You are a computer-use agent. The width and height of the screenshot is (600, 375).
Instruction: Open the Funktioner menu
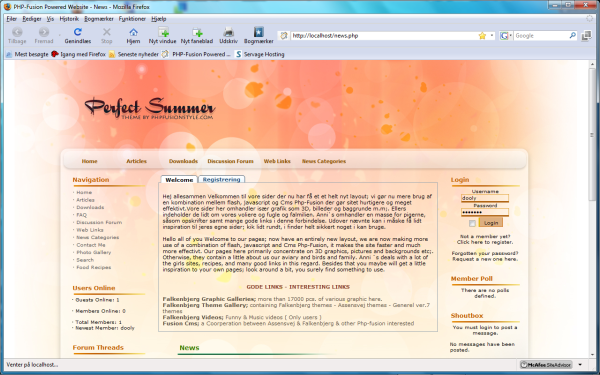click(x=132, y=19)
